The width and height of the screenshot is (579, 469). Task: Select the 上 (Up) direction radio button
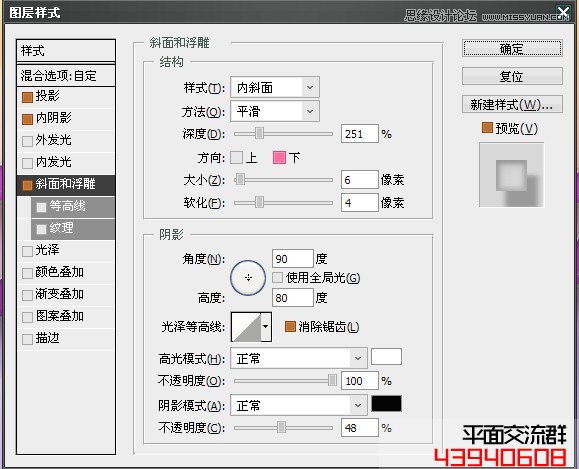(x=236, y=158)
